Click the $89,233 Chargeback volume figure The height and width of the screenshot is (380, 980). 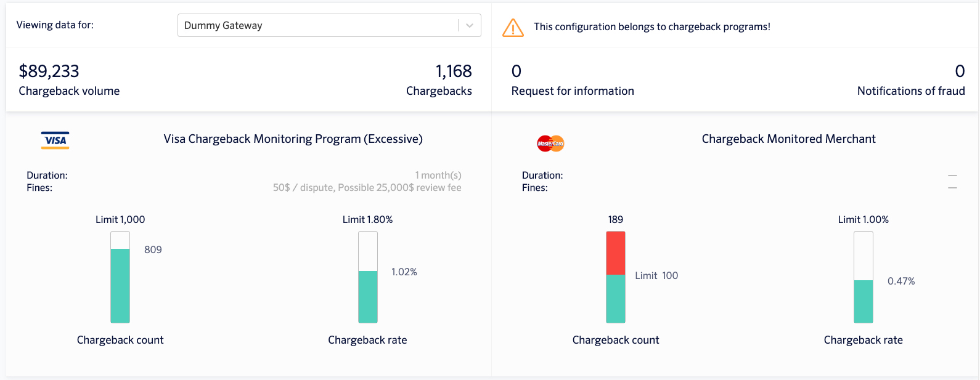48,71
